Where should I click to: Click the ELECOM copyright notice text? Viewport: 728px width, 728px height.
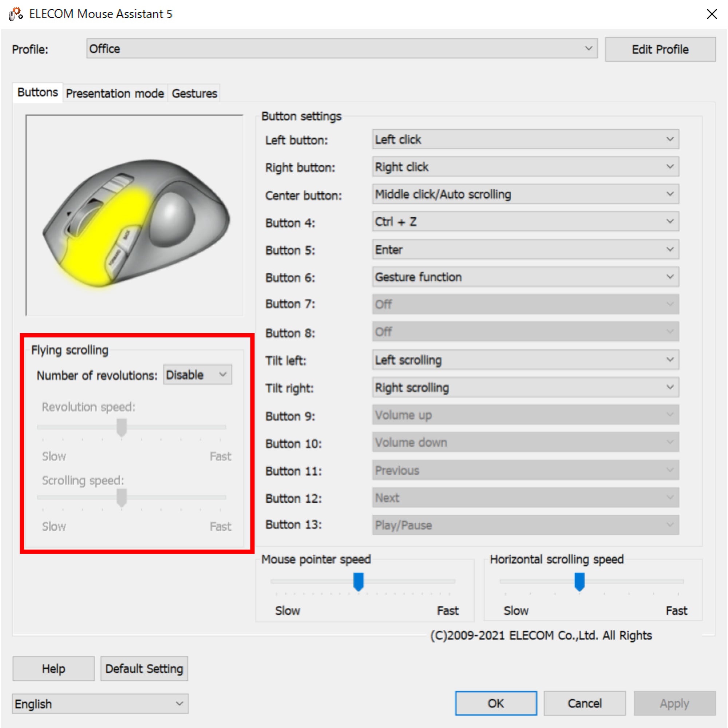[x=541, y=635]
